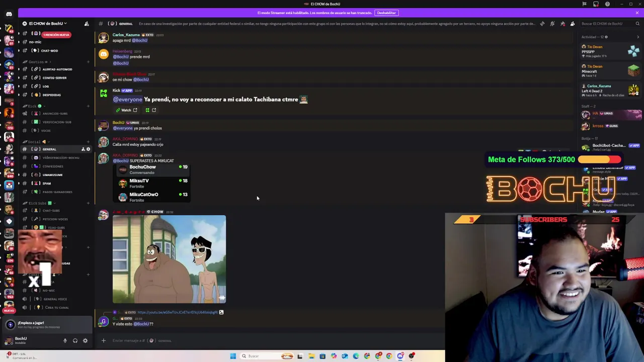Open PPSSPP game icon in activity panel
The width and height of the screenshot is (644, 362).
coord(633,51)
